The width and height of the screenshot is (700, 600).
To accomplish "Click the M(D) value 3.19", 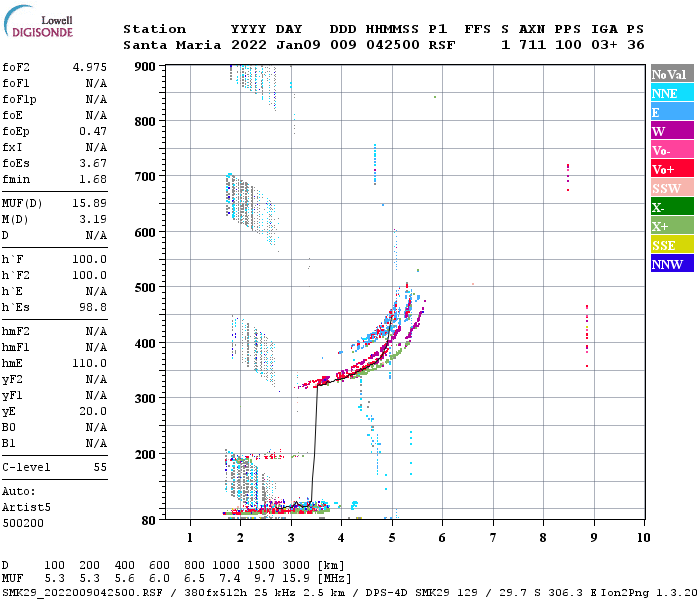I will [93, 220].
